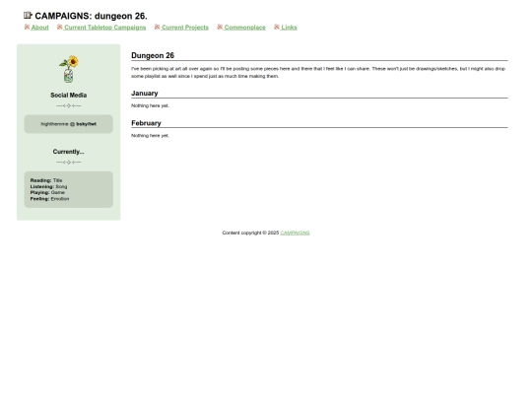The width and height of the screenshot is (532, 399).
Task: Visit the Commonplace page
Action: coord(244,28)
